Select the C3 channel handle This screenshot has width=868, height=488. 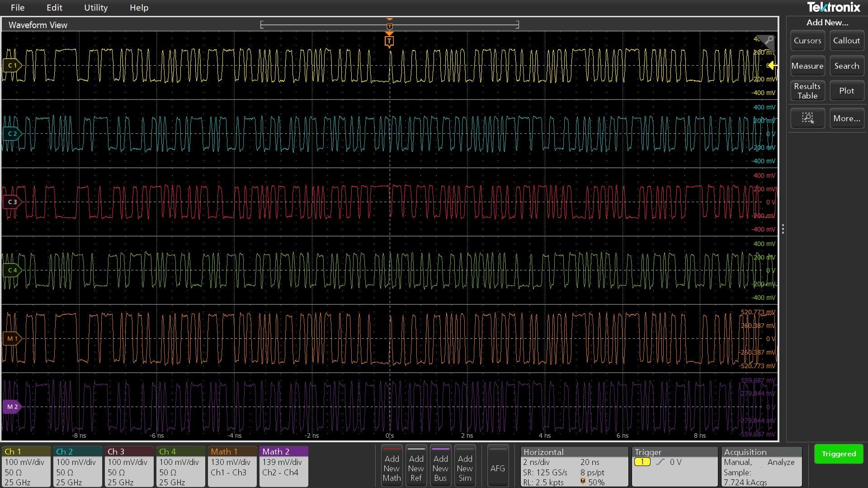(12, 202)
